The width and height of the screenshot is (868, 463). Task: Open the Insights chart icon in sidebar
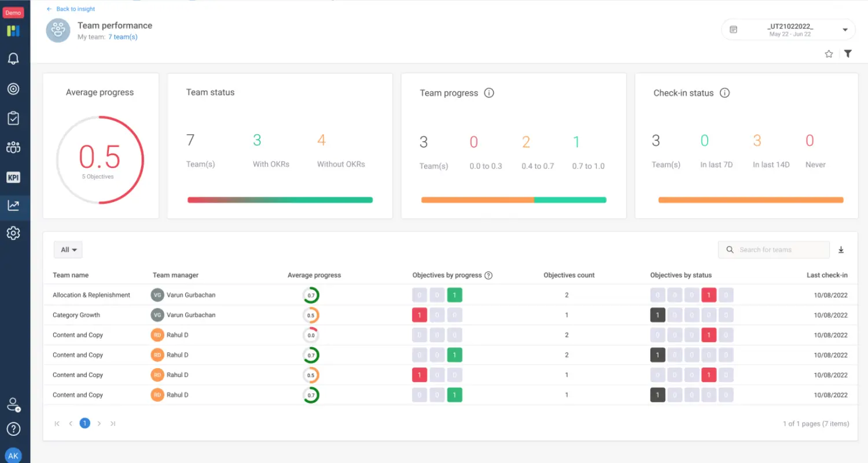pyautogui.click(x=14, y=205)
